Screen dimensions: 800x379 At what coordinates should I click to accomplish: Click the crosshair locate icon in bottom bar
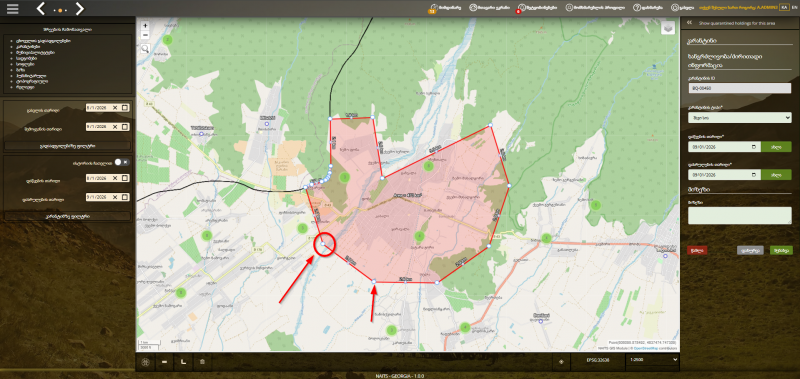561,362
